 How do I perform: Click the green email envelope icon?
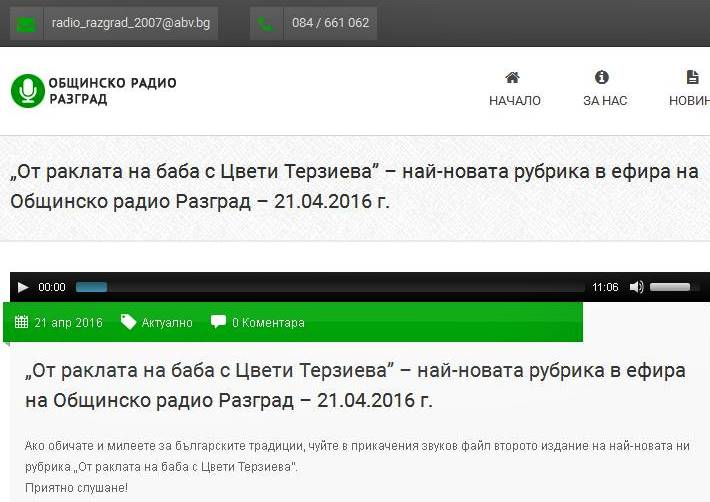[27, 24]
